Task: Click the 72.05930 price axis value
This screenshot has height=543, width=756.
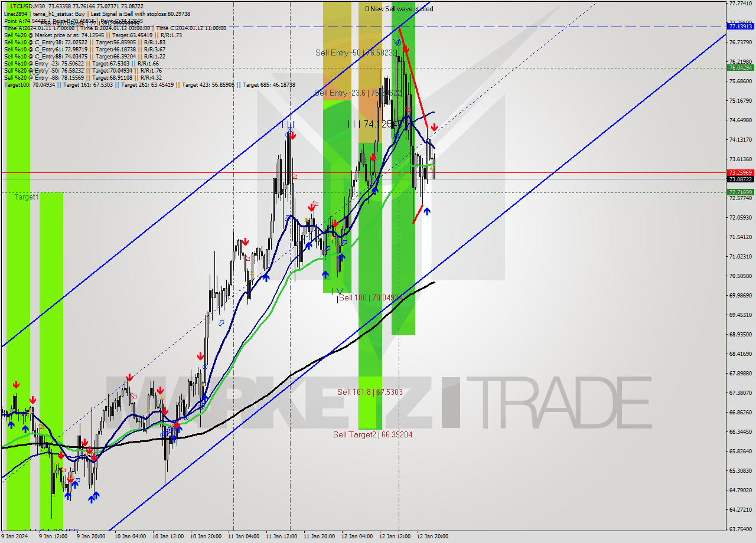Action: [x=740, y=217]
